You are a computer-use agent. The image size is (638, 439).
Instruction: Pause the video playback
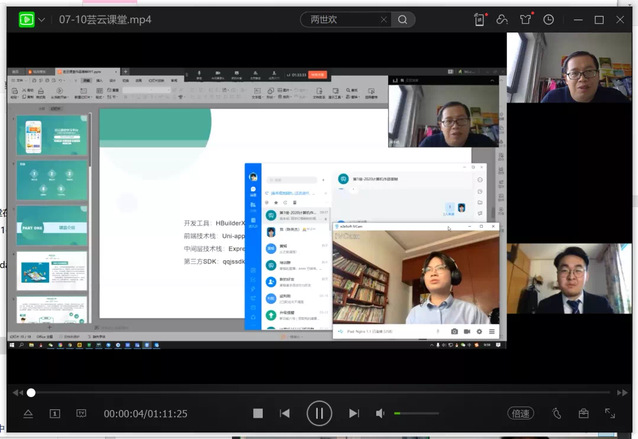pos(319,413)
